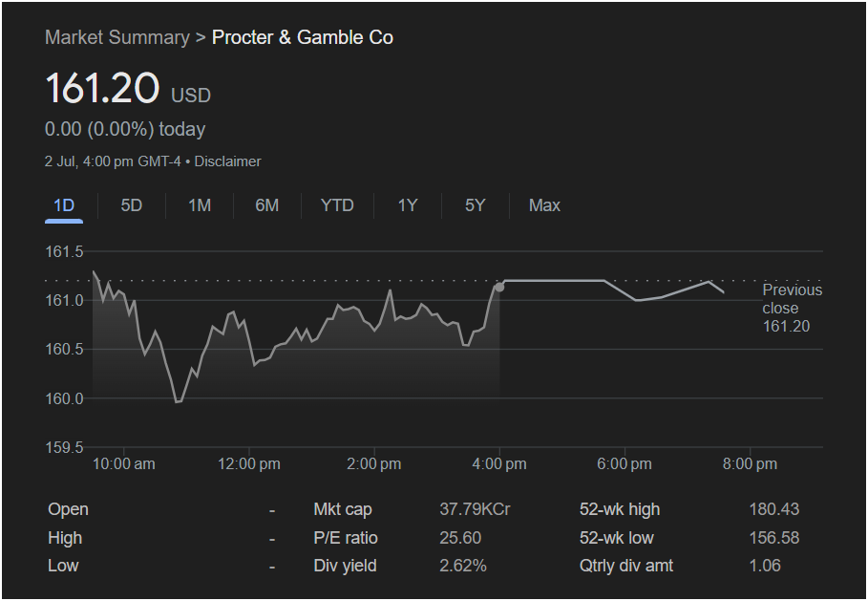This screenshot has height=601, width=868.
Task: Click the 10:00 am axis label
Action: (123, 463)
